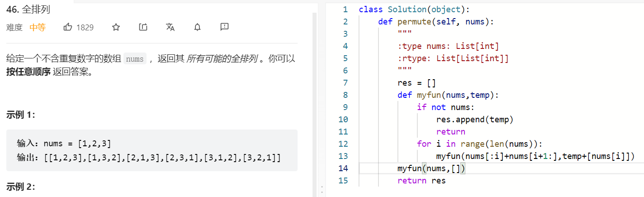Click the 示例 2 heading
644x197 pixels.
coord(21,187)
